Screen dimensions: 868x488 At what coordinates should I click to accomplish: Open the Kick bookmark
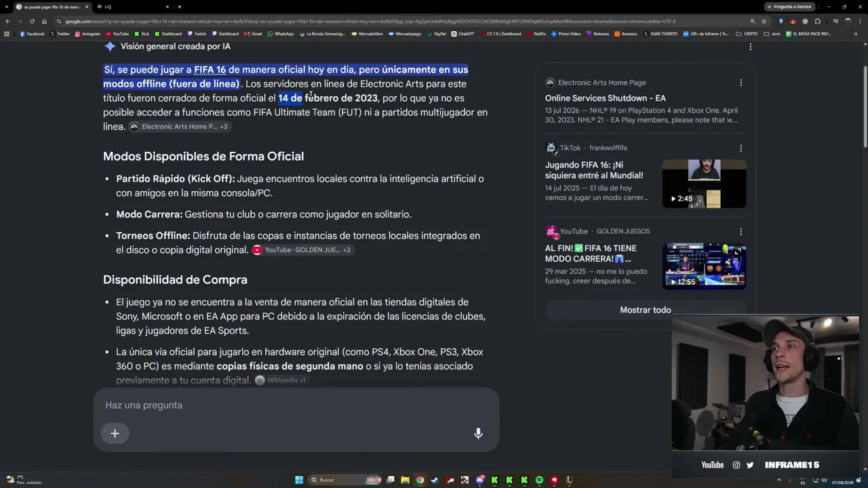142,34
